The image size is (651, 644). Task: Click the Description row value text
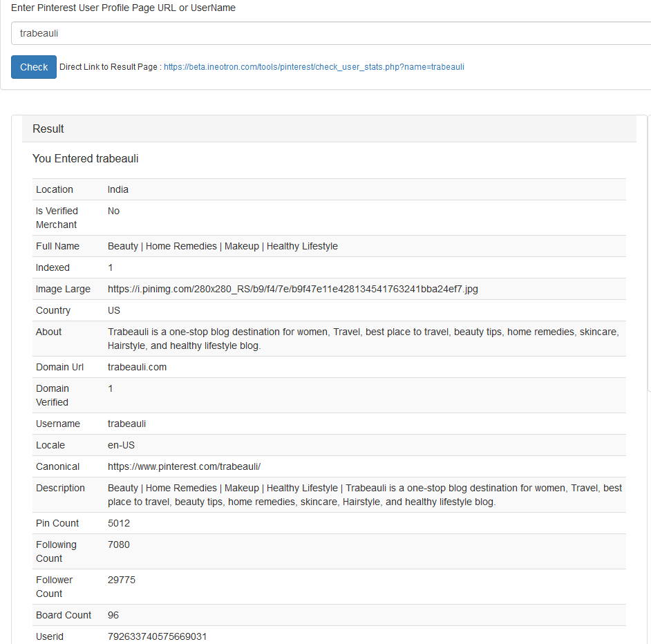click(365, 495)
